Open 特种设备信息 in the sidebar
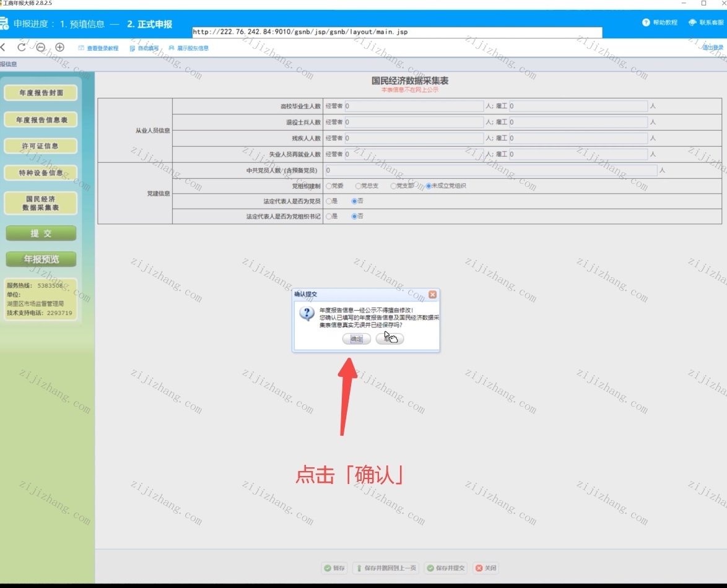 tap(41, 173)
